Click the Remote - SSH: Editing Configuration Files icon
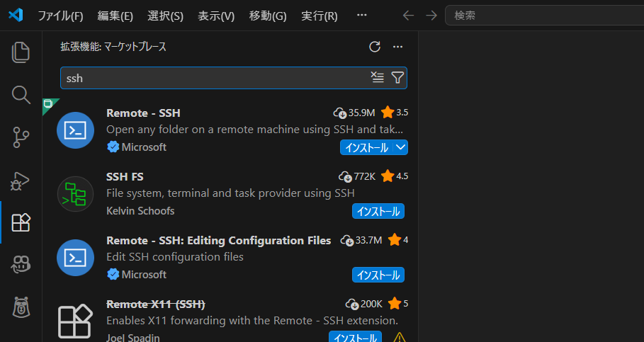 76,258
